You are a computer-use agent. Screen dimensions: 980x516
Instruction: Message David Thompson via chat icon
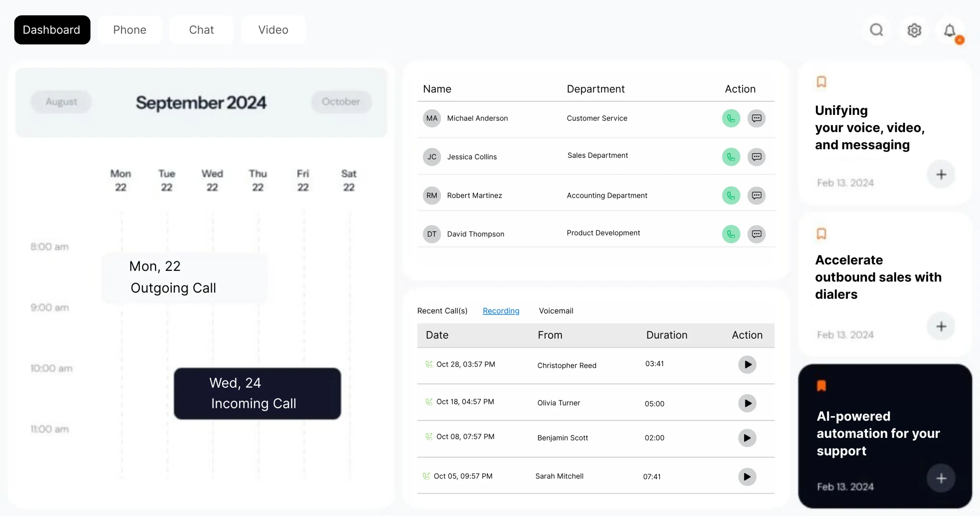pyautogui.click(x=756, y=234)
